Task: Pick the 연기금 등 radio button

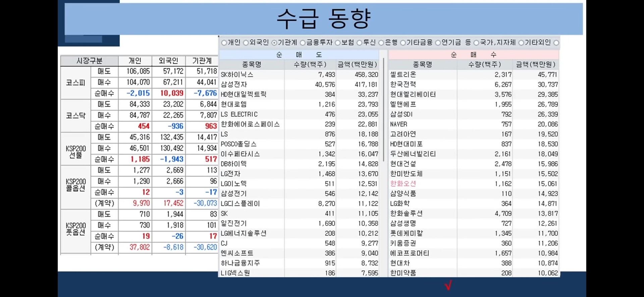Action: [x=438, y=43]
